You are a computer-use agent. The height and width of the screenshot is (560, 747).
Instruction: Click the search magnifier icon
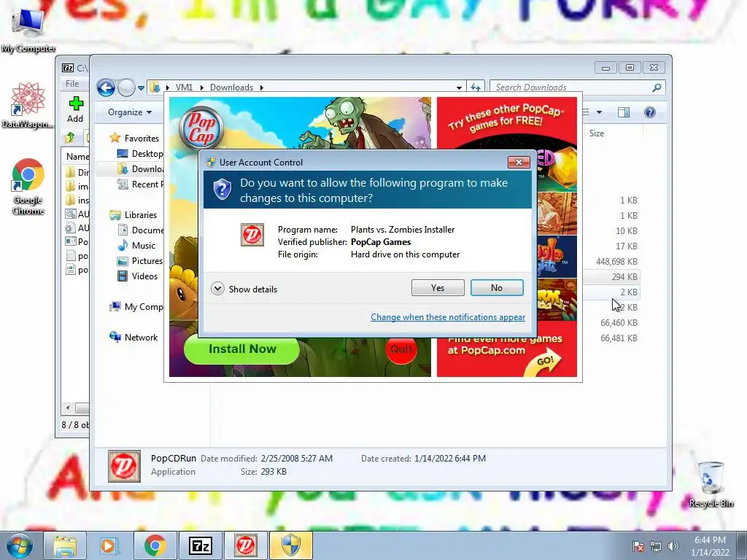[x=657, y=87]
